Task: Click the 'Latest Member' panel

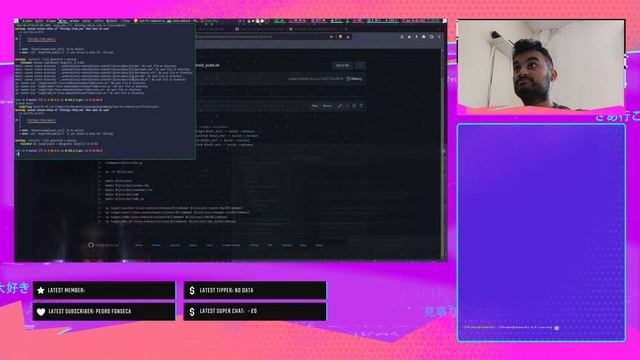Action: [x=104, y=290]
